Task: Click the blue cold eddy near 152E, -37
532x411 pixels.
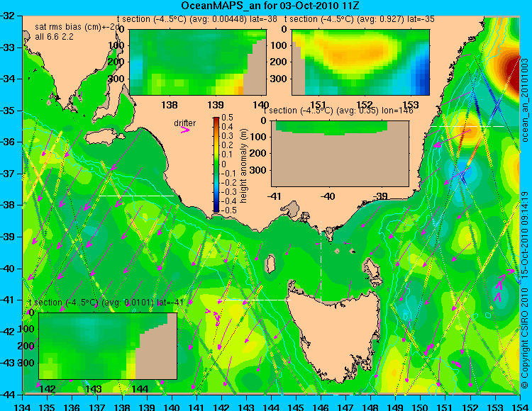Action: [463, 169]
